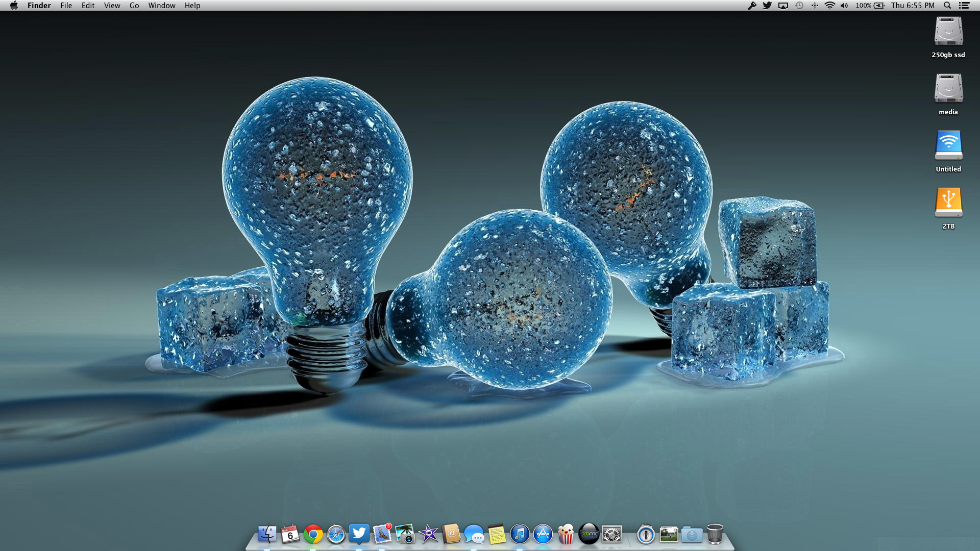The height and width of the screenshot is (551, 980).
Task: Open iMovie star icon in Dock
Action: click(428, 534)
